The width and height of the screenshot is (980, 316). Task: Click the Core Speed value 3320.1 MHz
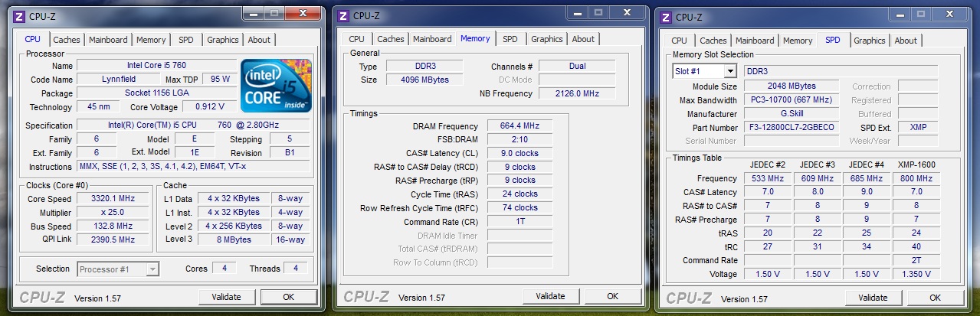point(113,198)
